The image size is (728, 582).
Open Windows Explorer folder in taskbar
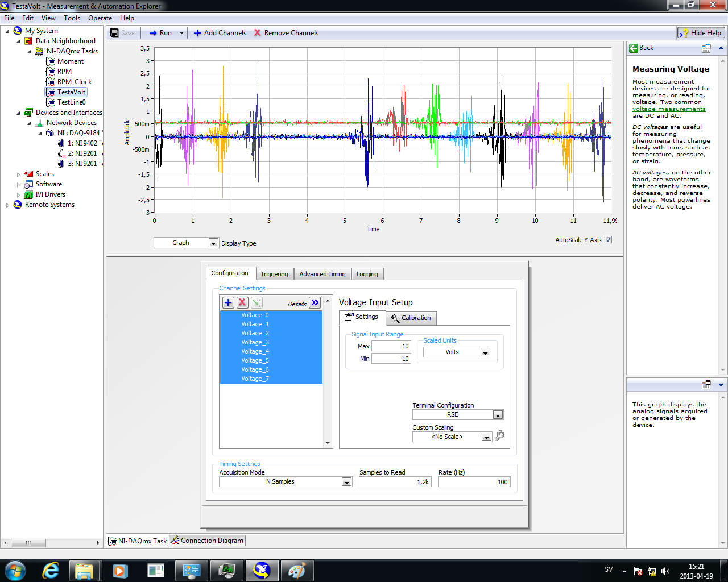[84, 570]
